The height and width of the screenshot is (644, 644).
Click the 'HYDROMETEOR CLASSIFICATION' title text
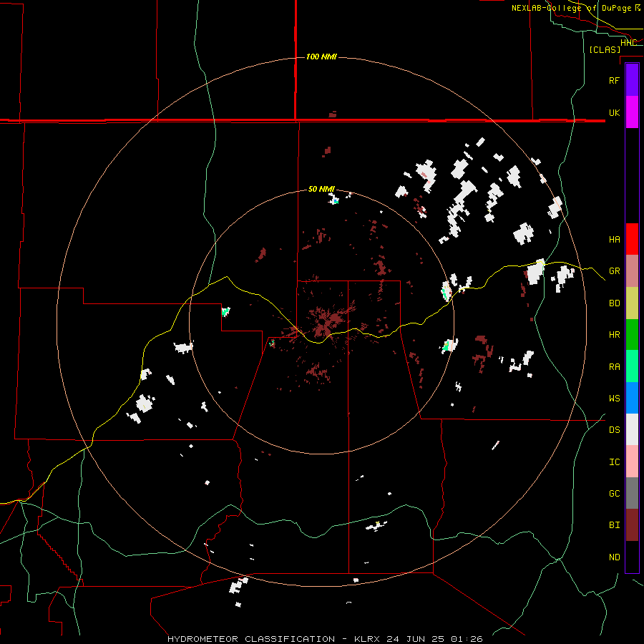251,639
